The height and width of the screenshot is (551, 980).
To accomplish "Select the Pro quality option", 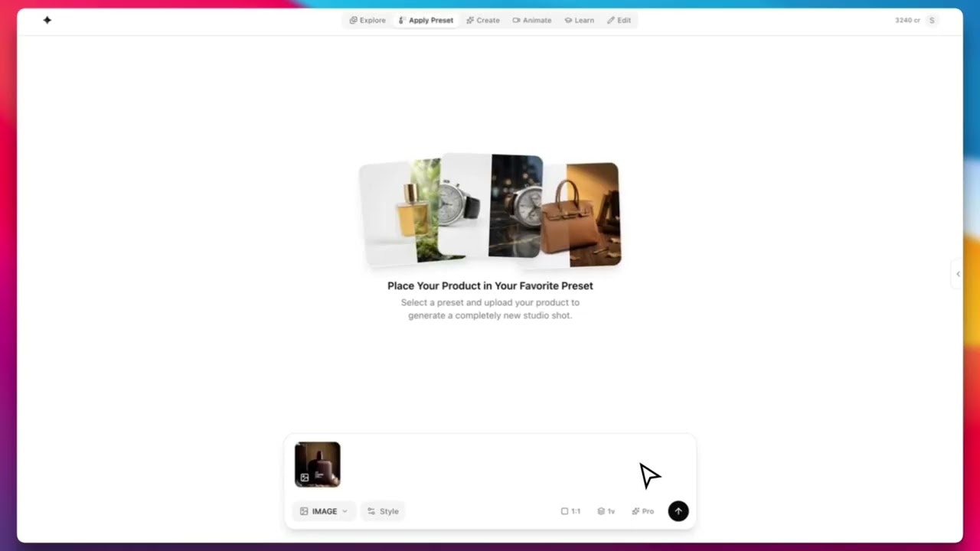I will [643, 511].
